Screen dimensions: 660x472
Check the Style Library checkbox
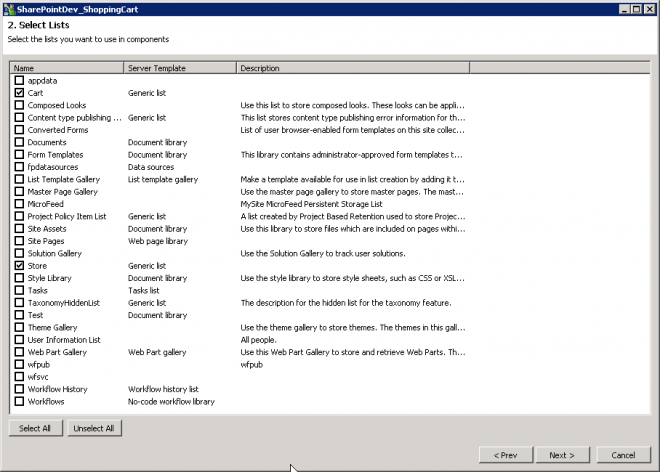[19, 278]
